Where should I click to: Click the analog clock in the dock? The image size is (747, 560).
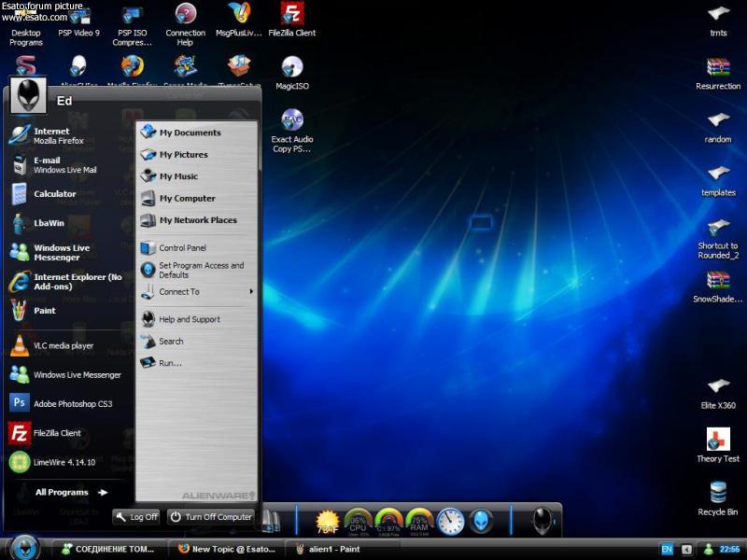click(x=450, y=522)
